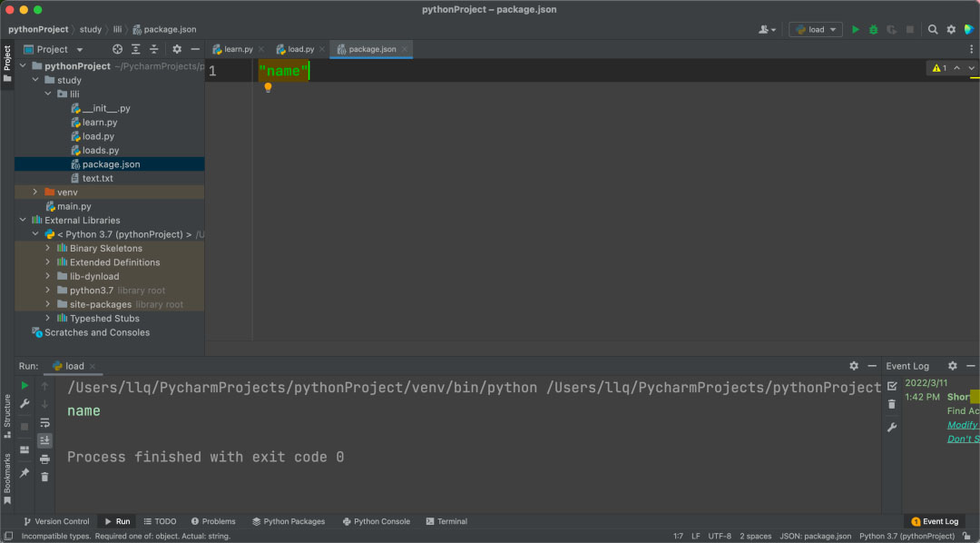Image resolution: width=980 pixels, height=543 pixels.
Task: Print the Run console output
Action: (45, 459)
